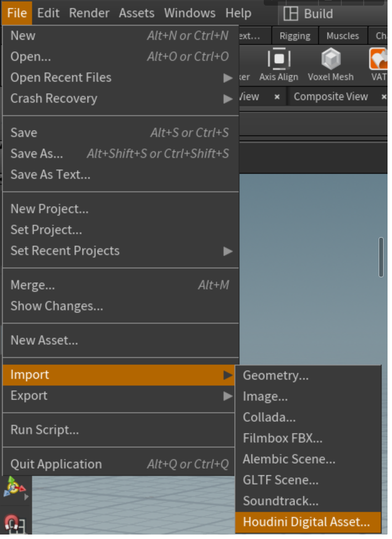Select Geometry... in Import submenu
The height and width of the screenshot is (539, 392).
[x=308, y=376]
